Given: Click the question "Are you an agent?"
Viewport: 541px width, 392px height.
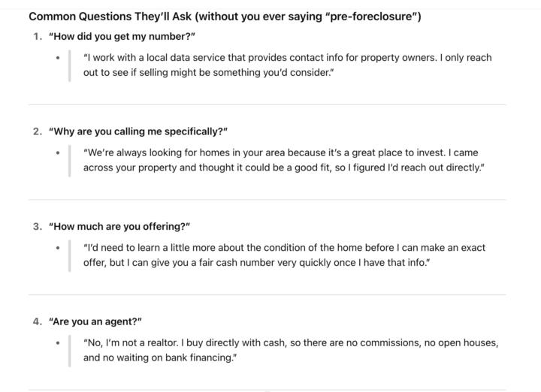Looking at the screenshot, I should 95,321.
